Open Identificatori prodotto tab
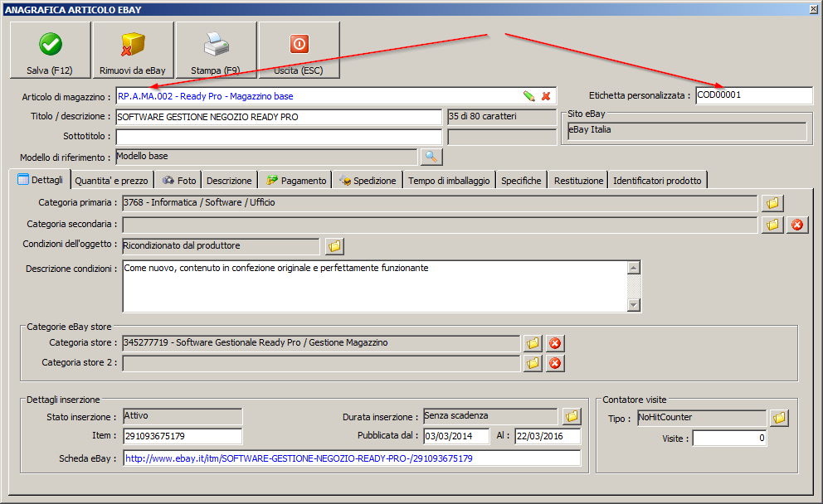 click(658, 181)
